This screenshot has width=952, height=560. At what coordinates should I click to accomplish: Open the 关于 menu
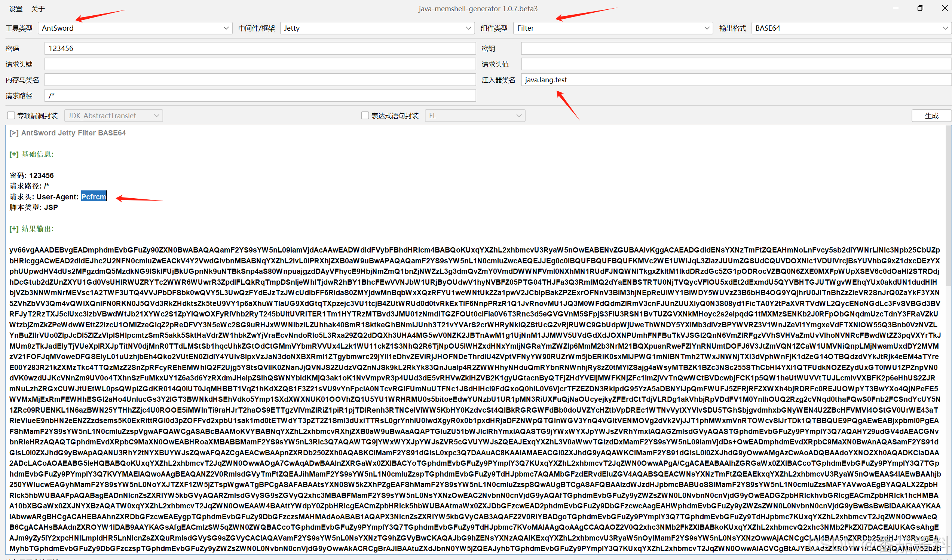pos(38,9)
